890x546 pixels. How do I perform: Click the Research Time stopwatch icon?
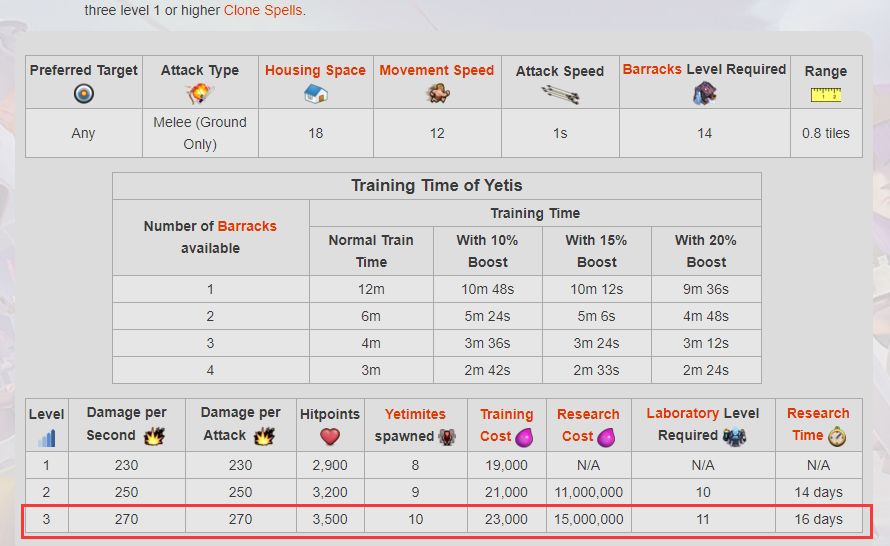point(837,437)
